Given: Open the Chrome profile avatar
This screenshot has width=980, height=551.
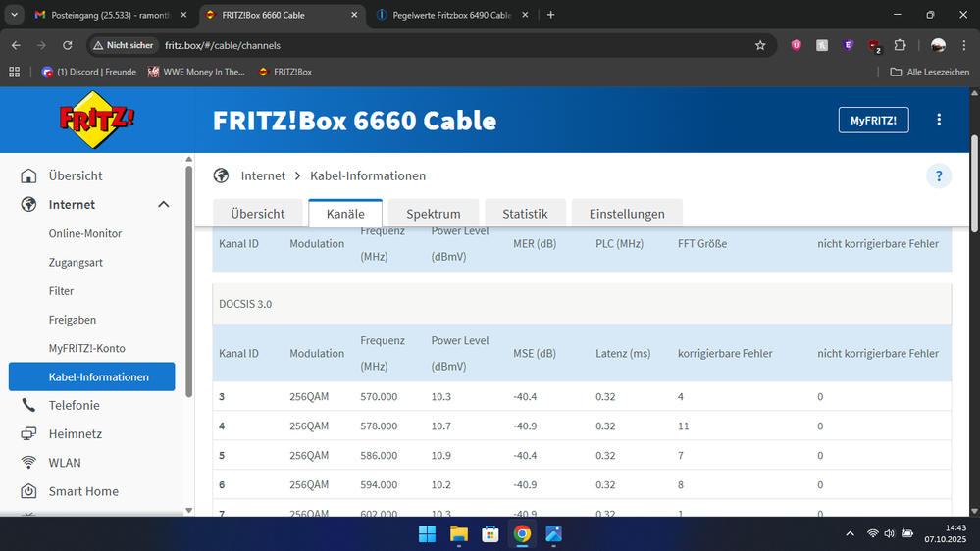Looking at the screenshot, I should point(938,46).
